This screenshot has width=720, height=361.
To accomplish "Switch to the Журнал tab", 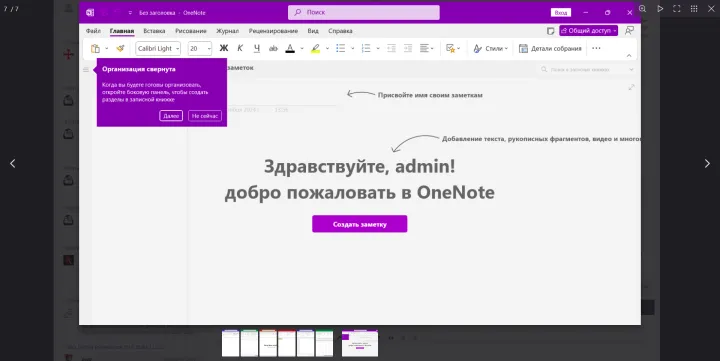I will click(x=227, y=31).
